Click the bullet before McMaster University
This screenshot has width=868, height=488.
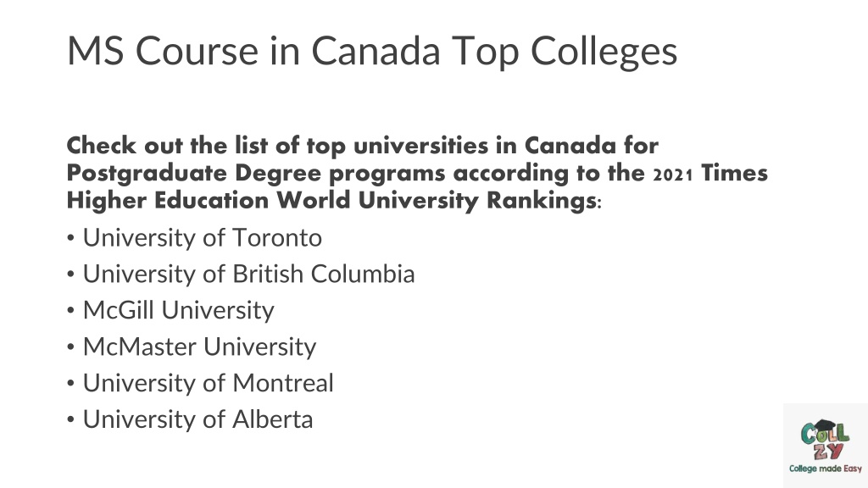point(70,347)
